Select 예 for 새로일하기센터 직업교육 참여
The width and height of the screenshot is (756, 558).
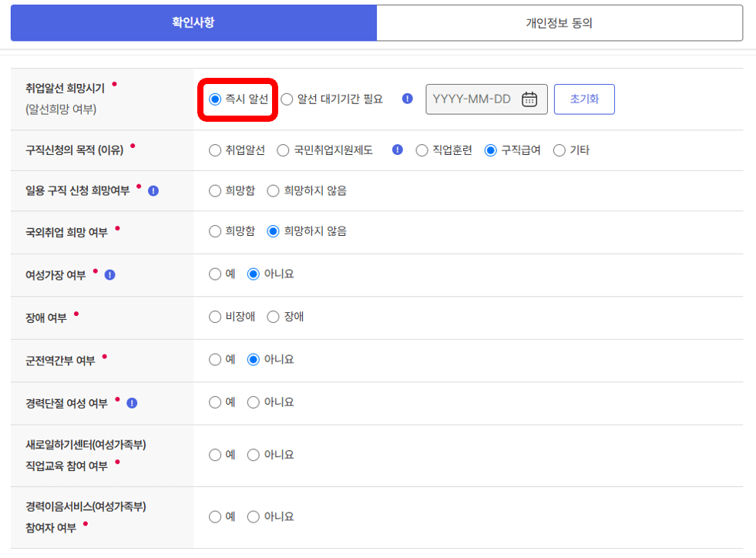(x=216, y=454)
